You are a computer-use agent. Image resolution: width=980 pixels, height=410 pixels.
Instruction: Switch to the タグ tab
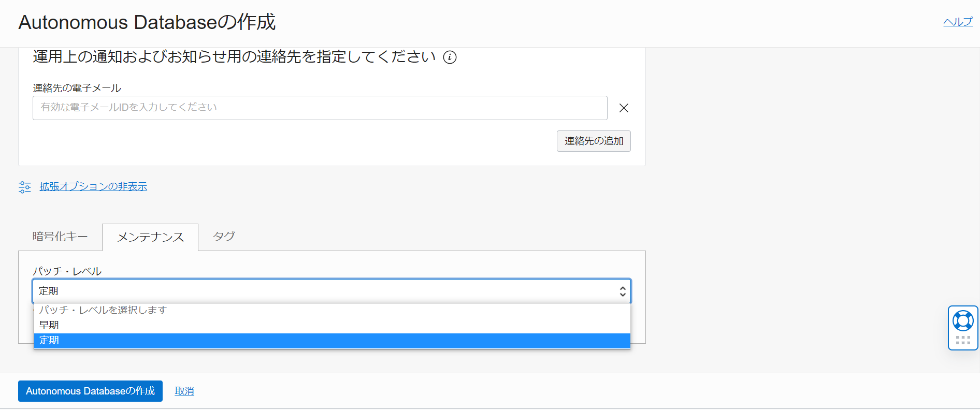[x=223, y=237]
